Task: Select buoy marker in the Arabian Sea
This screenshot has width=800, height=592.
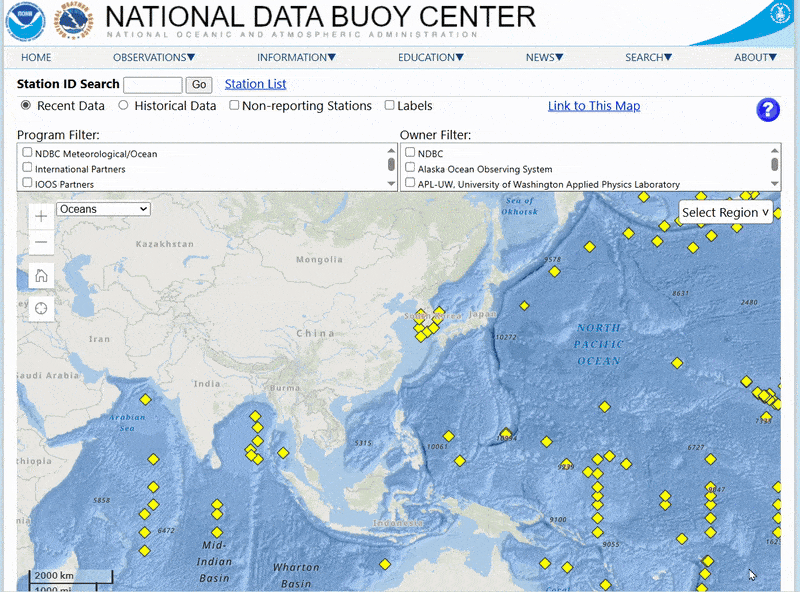Action: pyautogui.click(x=145, y=400)
